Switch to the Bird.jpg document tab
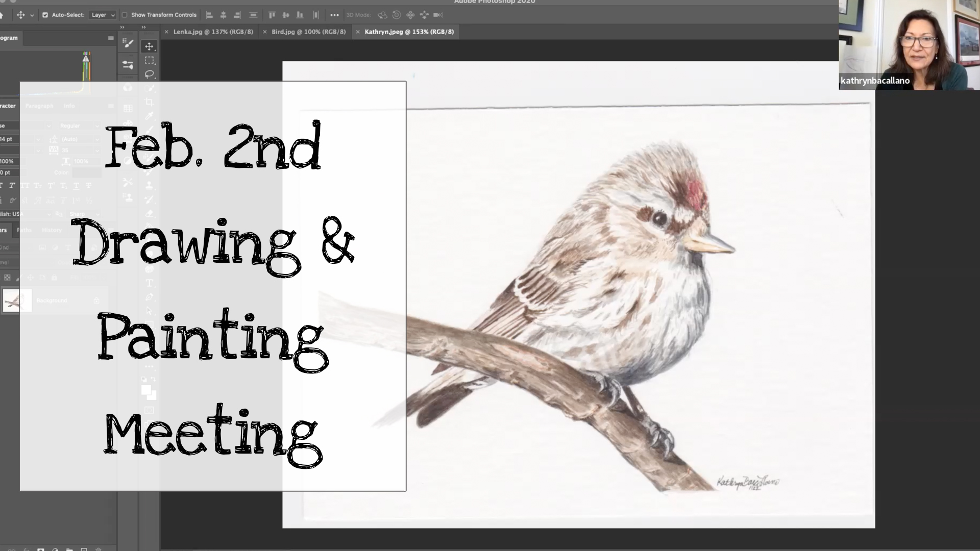This screenshot has height=551, width=980. point(308,32)
